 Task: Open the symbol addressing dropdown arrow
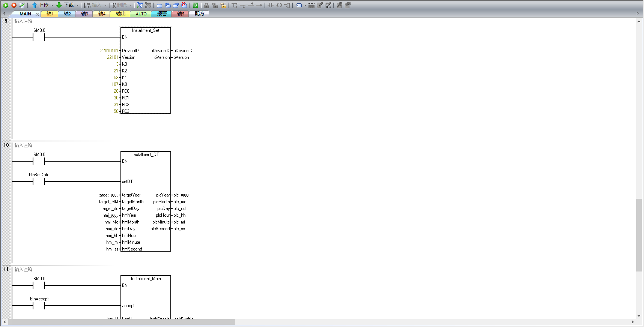pos(305,5)
